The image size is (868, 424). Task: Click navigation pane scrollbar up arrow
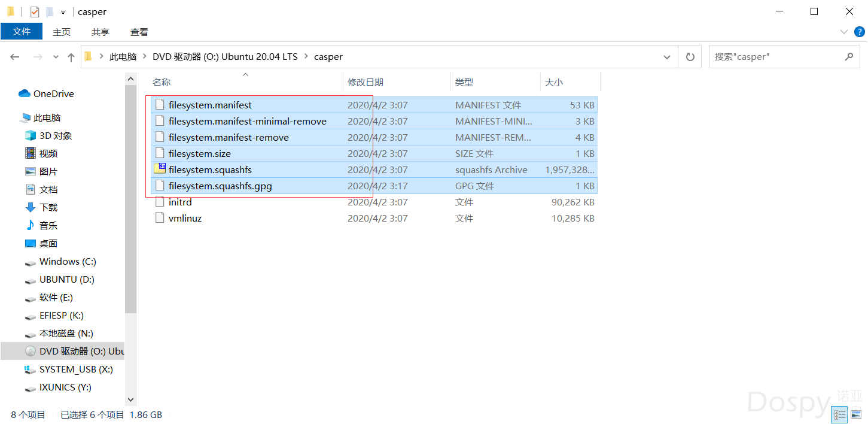[x=131, y=78]
